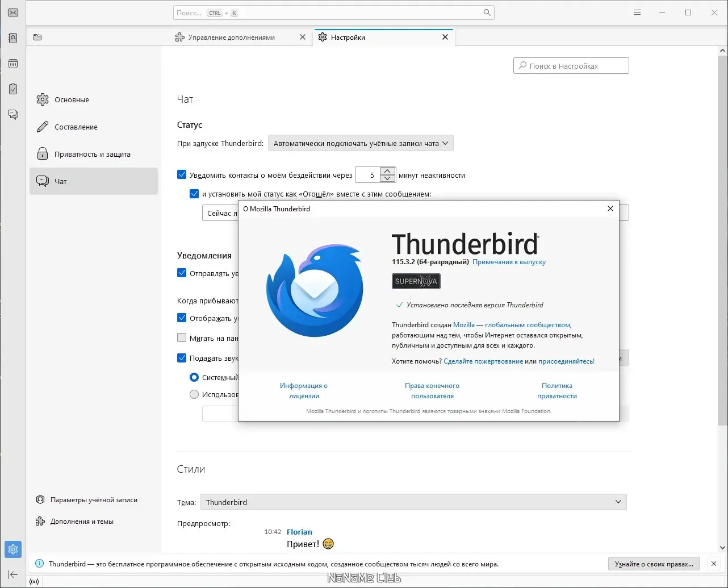Image resolution: width=728 pixels, height=588 pixels.
Task: Close the Настройки tab
Action: pos(445,37)
